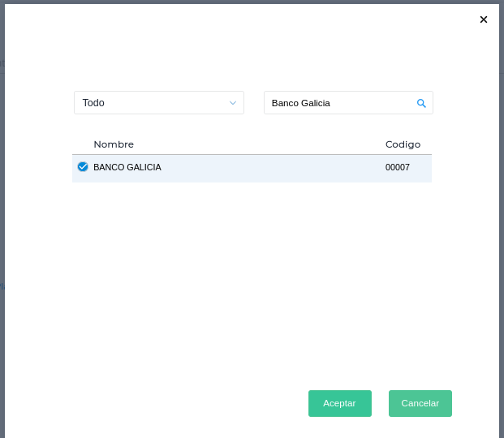Dismiss dialog with Cancelar button
504x438 pixels.
click(x=420, y=403)
